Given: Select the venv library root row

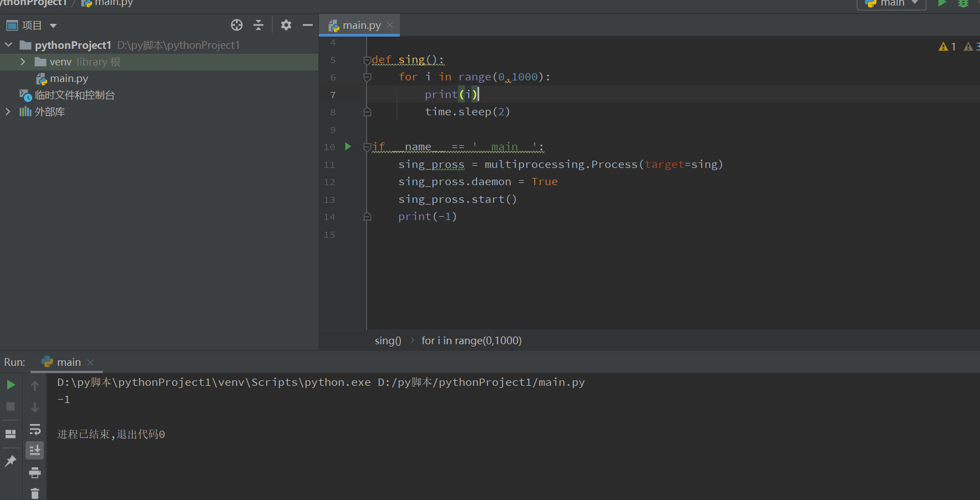Looking at the screenshot, I should point(159,62).
